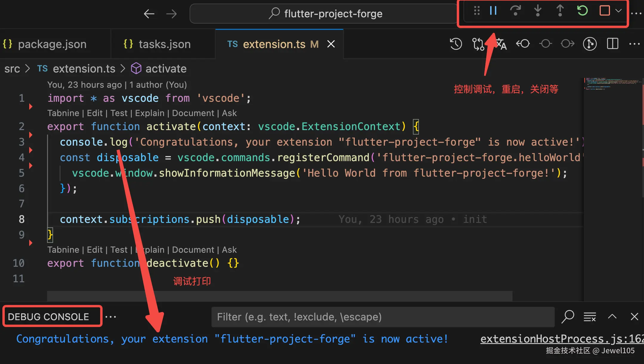Collapse the panel with chevron-up icon
The height and width of the screenshot is (364, 644).
[x=612, y=317]
